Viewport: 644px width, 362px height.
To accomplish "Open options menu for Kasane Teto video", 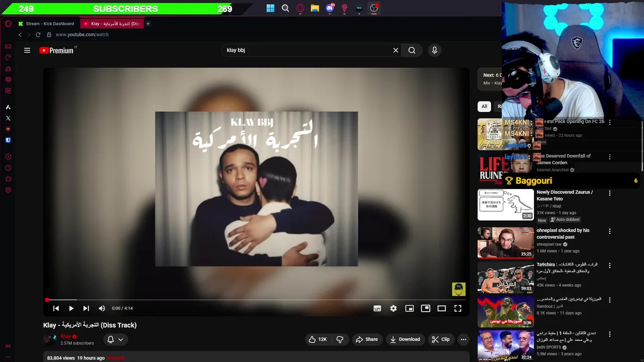I will [610, 193].
